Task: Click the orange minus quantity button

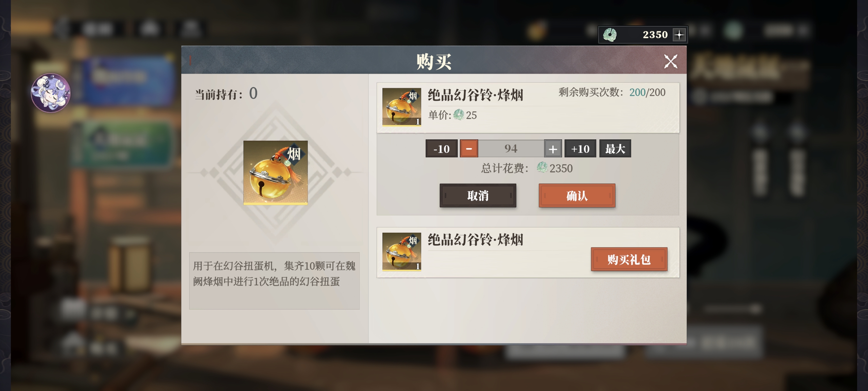Action: tap(469, 148)
